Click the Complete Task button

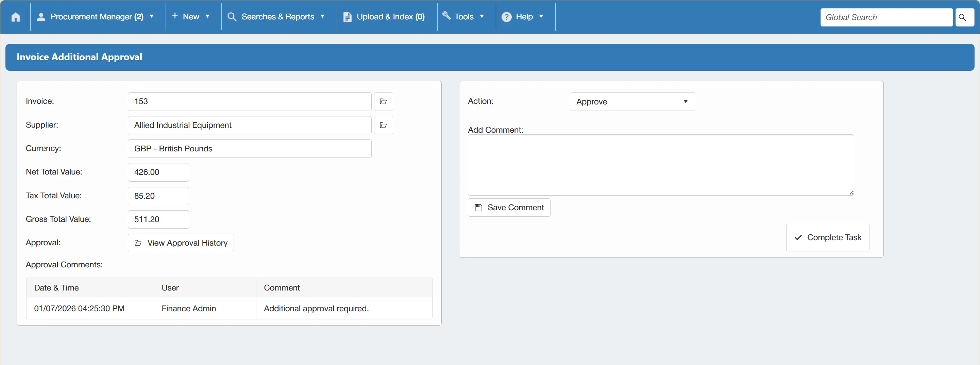click(x=827, y=237)
